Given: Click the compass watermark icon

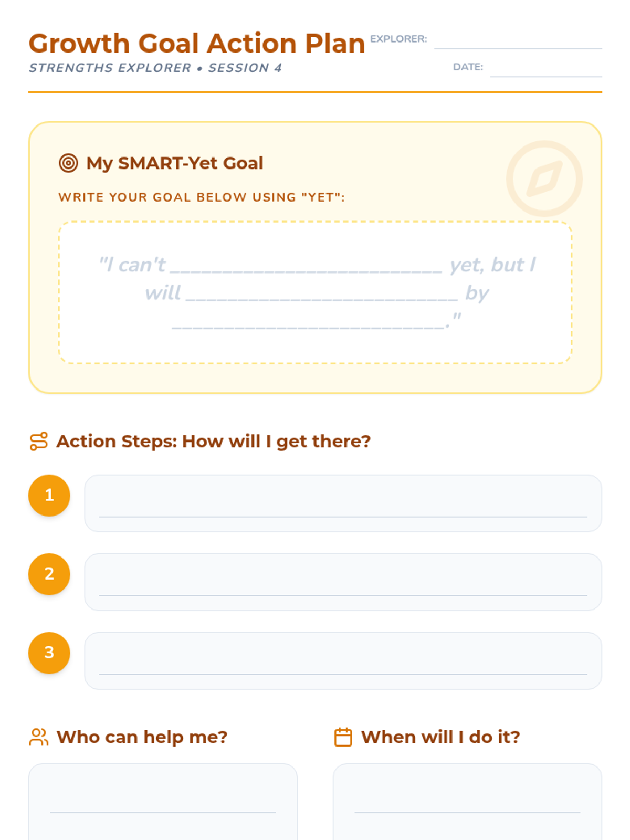Looking at the screenshot, I should [544, 178].
